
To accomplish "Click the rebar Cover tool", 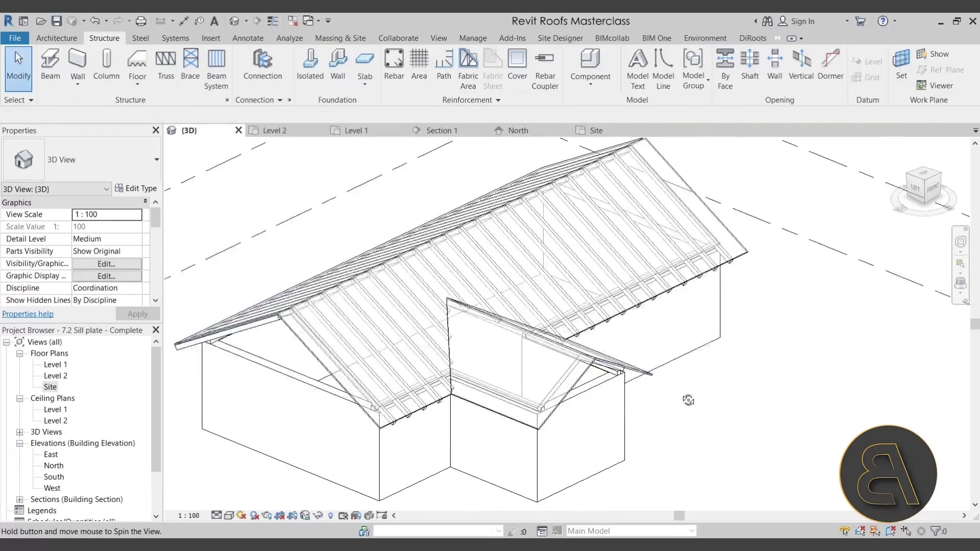I will [x=517, y=64].
